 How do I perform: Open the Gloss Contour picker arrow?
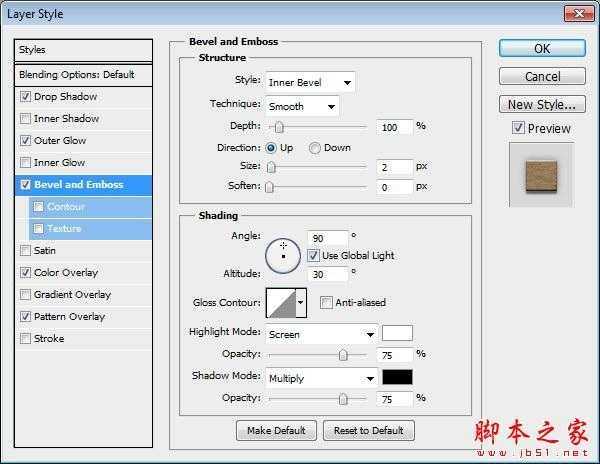301,303
